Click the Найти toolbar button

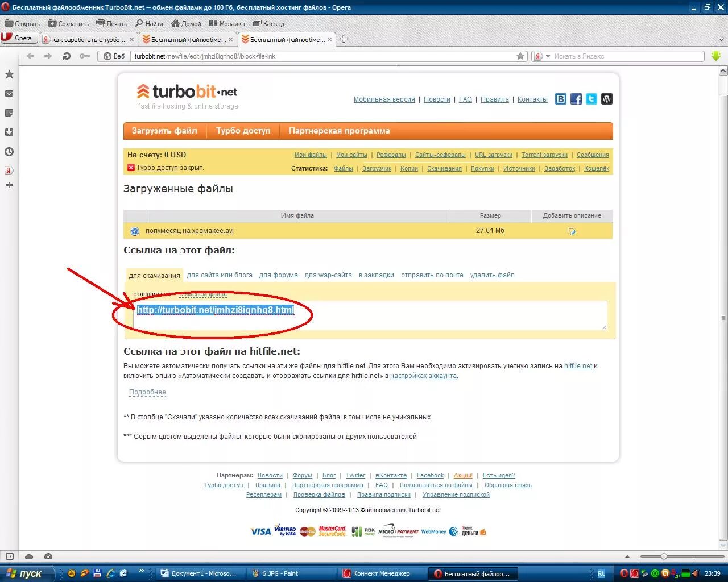pyautogui.click(x=149, y=23)
